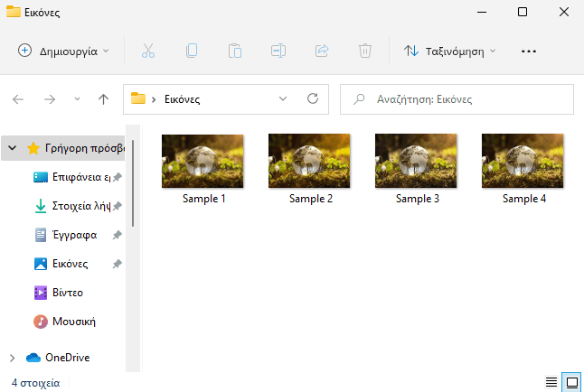Select Βίντεο in navigation pane
The image size is (584, 392).
(x=68, y=293)
